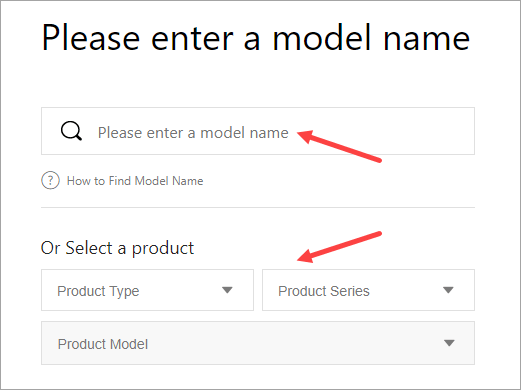The width and height of the screenshot is (521, 390).
Task: Click blank space inside the model search box
Action: 428,131
